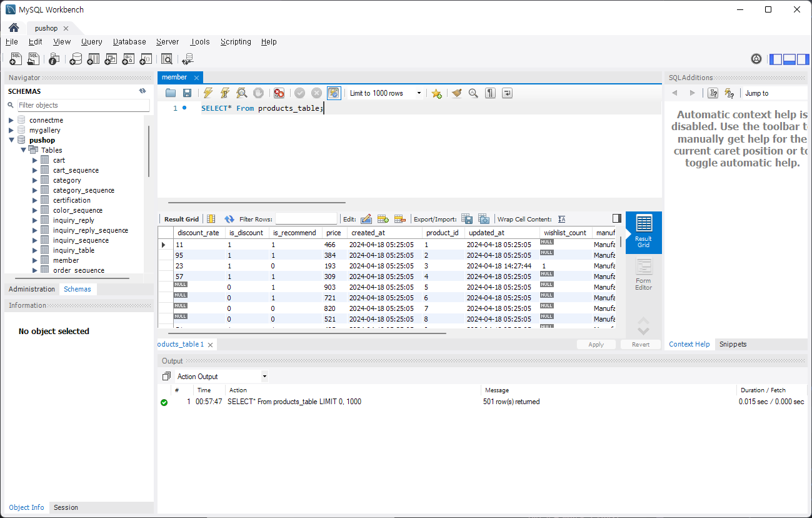Create a new view icon
The image size is (812, 518).
[x=111, y=59]
